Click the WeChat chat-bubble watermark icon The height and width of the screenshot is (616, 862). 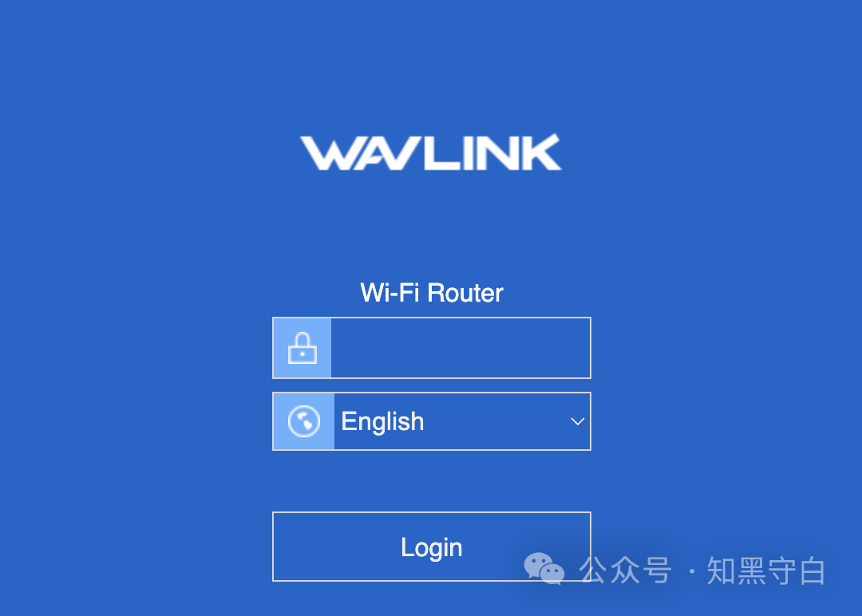[544, 568]
